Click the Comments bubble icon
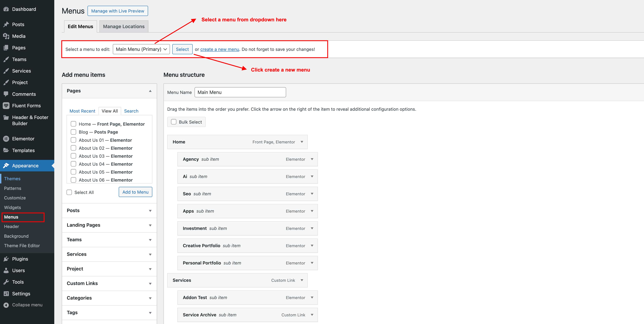This screenshot has height=324, width=644. click(6, 94)
